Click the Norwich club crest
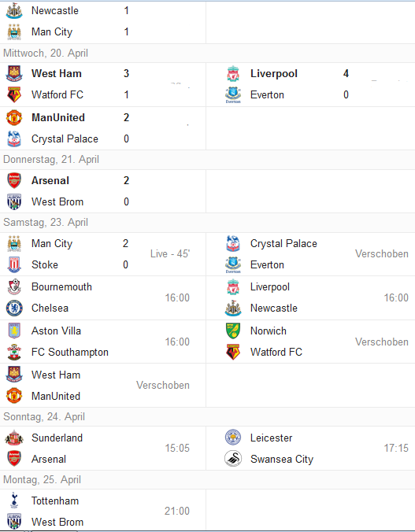This screenshot has width=415, height=532. point(233,331)
